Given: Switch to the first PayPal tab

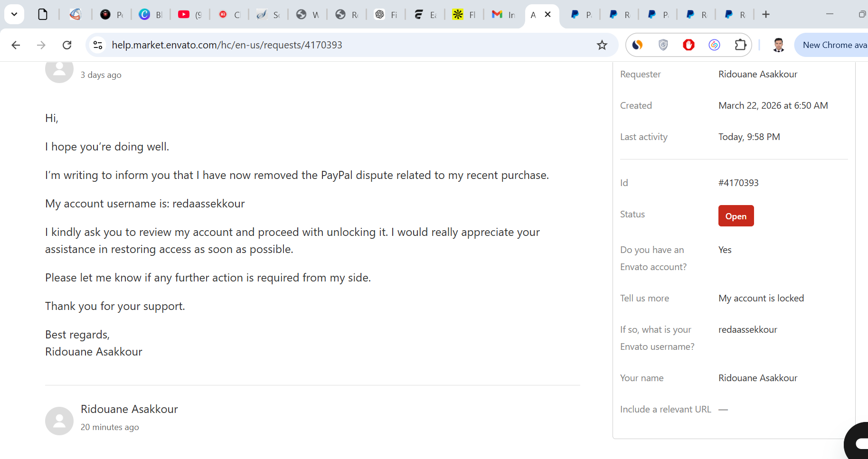Looking at the screenshot, I should (580, 15).
